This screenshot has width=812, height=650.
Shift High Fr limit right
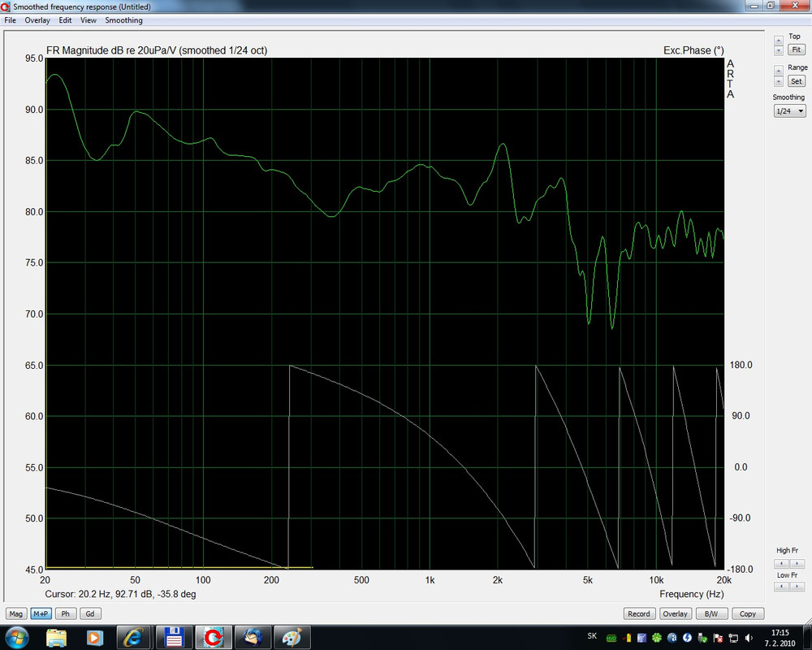[x=797, y=563]
